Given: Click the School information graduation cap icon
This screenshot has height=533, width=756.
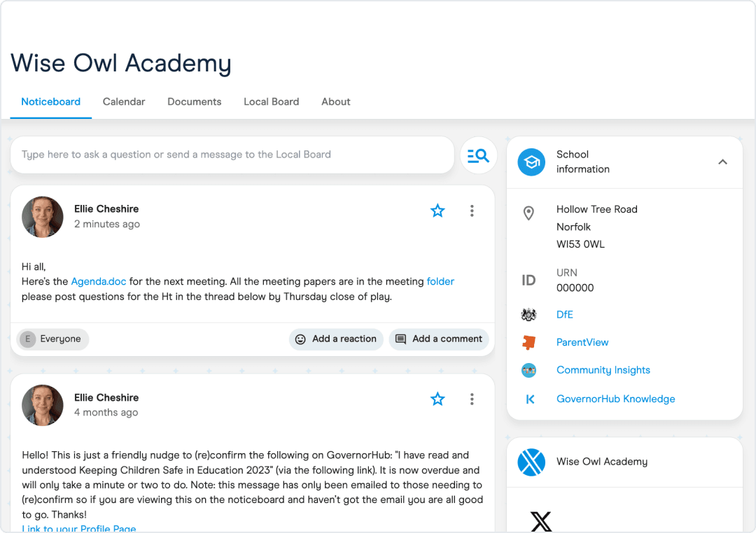Looking at the screenshot, I should [531, 162].
